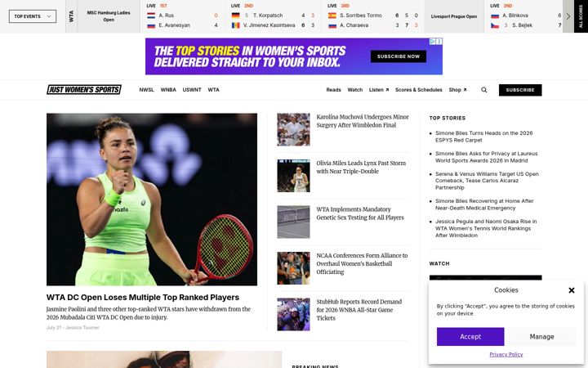
Task: Open the WTA navigation menu item
Action: [x=214, y=90]
